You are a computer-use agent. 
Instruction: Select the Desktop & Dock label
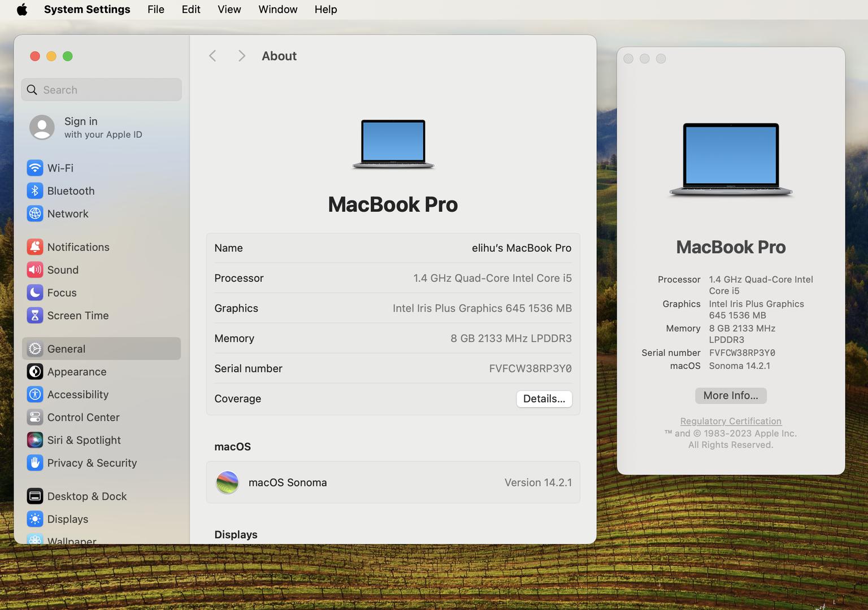click(x=87, y=496)
